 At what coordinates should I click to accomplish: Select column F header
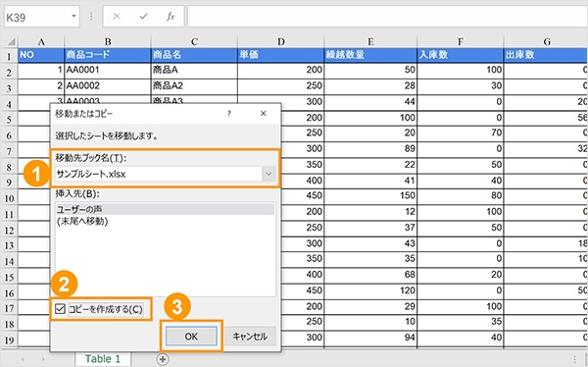point(461,41)
